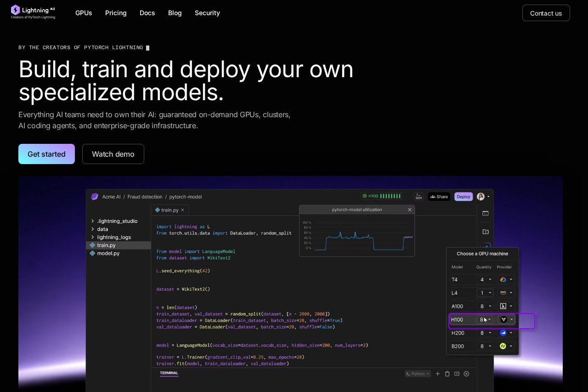The height and width of the screenshot is (392, 588).
Task: Open the Security nav link
Action: (x=207, y=13)
